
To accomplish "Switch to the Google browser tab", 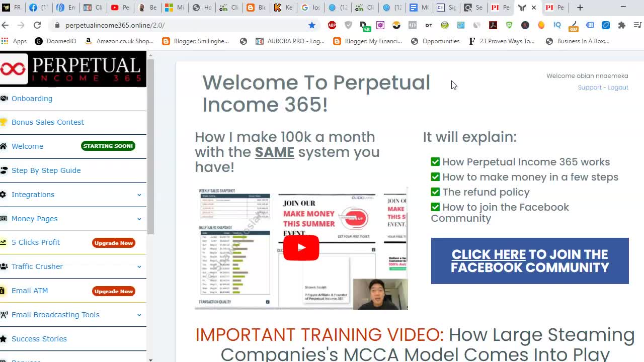I will click(x=310, y=8).
